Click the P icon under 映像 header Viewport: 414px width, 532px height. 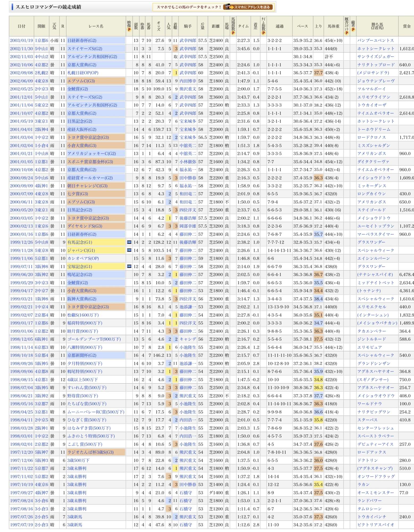[129, 30]
